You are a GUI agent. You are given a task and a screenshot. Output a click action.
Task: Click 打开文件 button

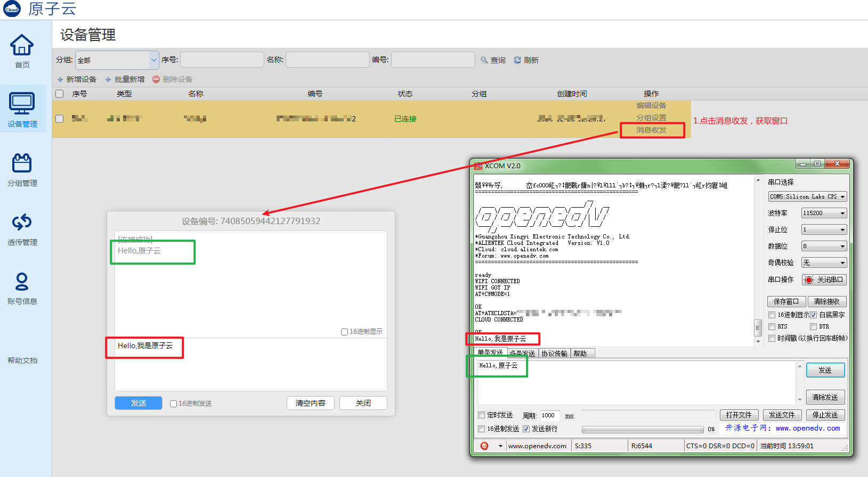(739, 415)
